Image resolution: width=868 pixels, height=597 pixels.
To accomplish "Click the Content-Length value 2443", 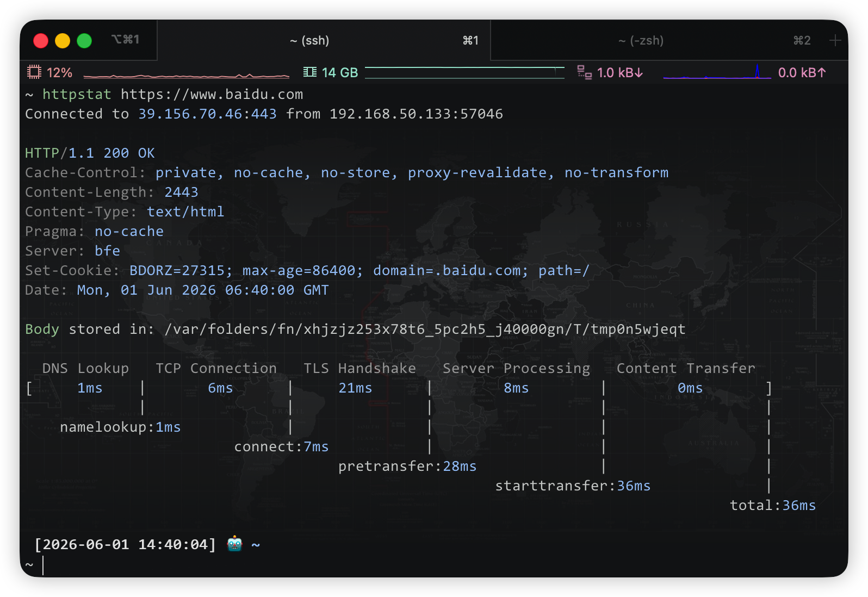I will click(181, 192).
